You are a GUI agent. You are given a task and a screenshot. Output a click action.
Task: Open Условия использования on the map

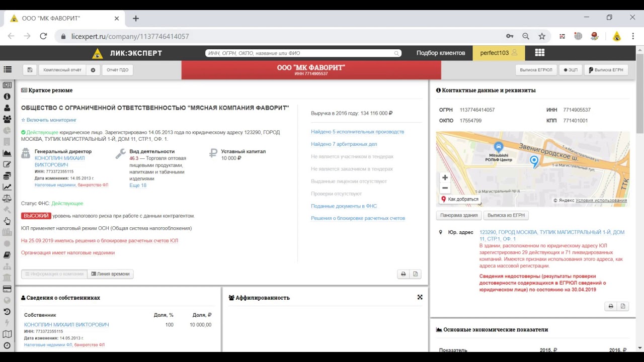(x=601, y=200)
